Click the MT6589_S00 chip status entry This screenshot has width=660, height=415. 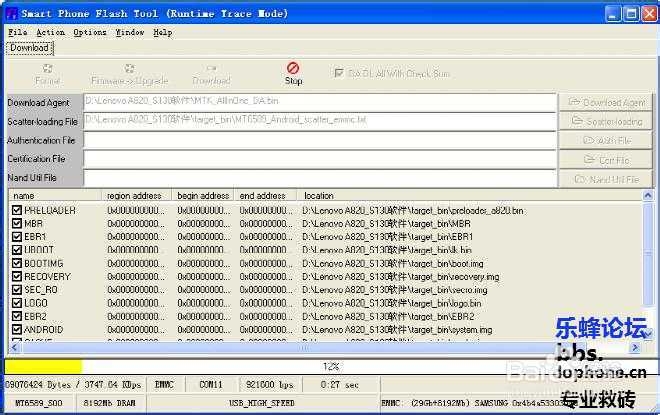(x=39, y=403)
